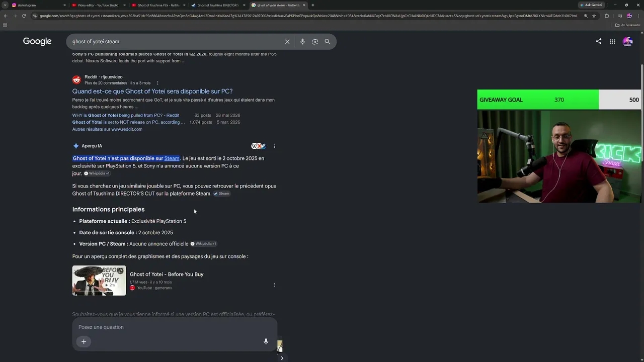
Task: Click the 'Reddit · r/jeuxvideo' source name
Action: pos(104,77)
